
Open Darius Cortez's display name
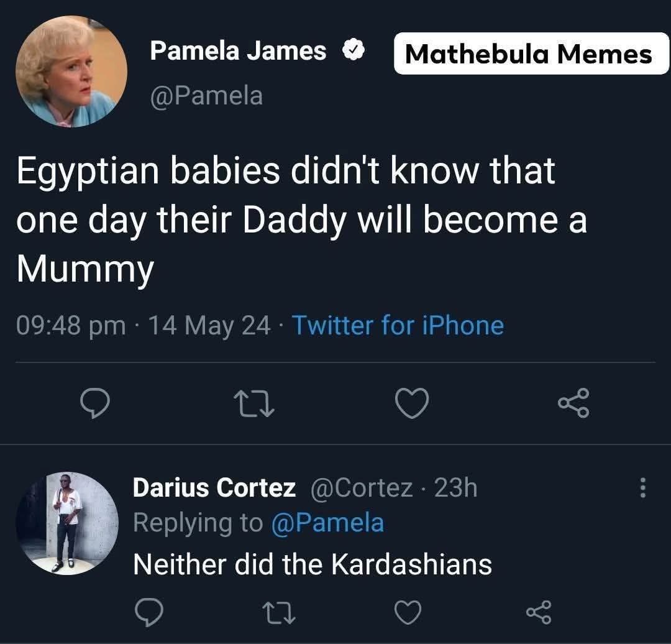tap(214, 488)
